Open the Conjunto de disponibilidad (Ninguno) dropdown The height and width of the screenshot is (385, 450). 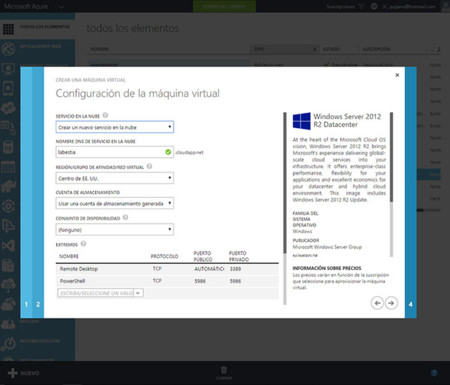115,229
